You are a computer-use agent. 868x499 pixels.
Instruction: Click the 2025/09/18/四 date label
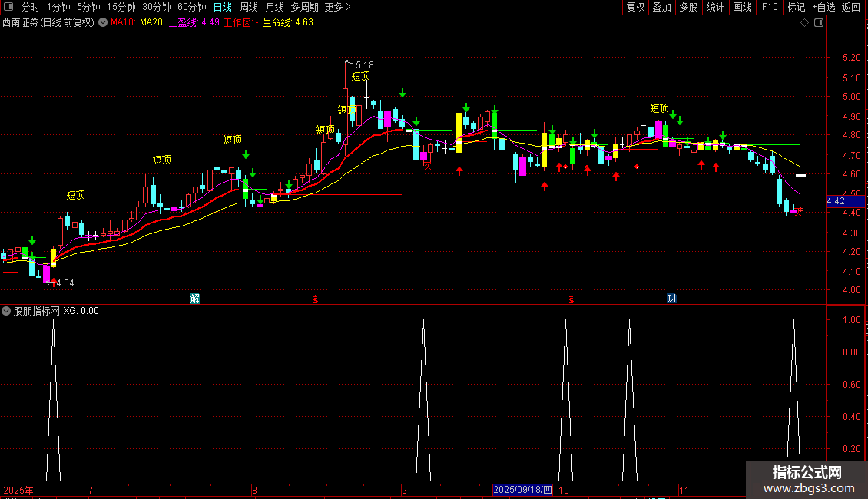click(522, 490)
